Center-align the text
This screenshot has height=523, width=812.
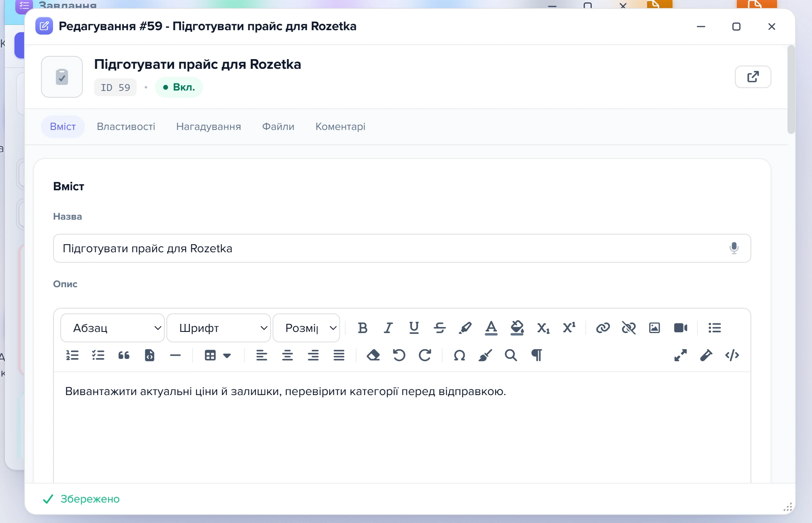(x=287, y=355)
